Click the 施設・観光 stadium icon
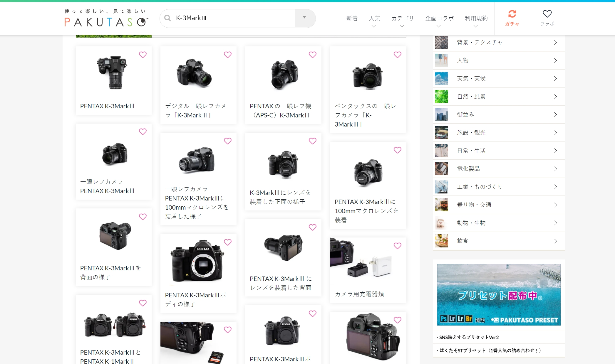This screenshot has height=364, width=615. point(441,133)
